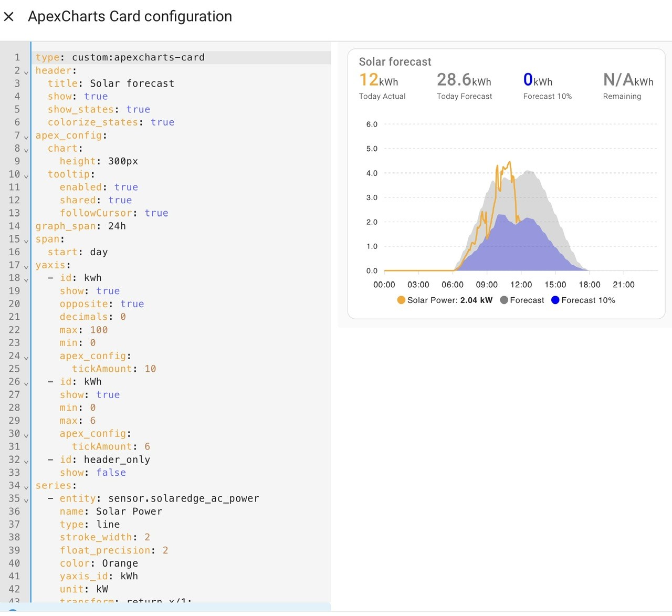Fold the series section at line 34
Viewport: 672px width, 616px height.
coord(26,487)
